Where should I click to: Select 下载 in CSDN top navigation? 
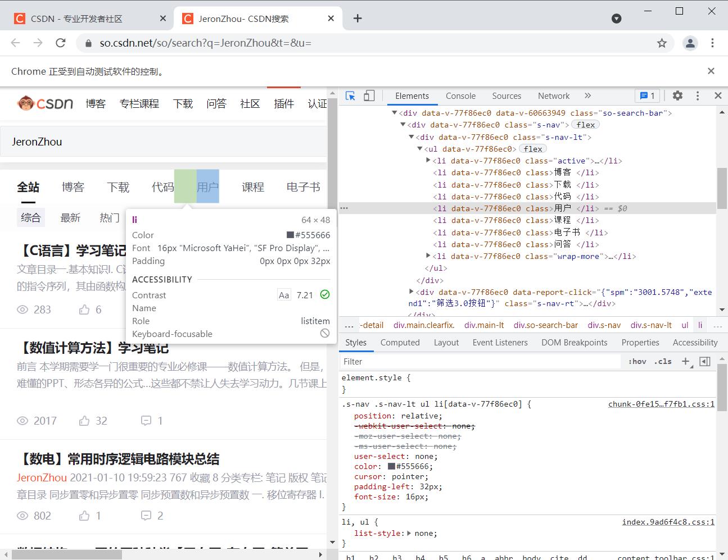coord(183,104)
